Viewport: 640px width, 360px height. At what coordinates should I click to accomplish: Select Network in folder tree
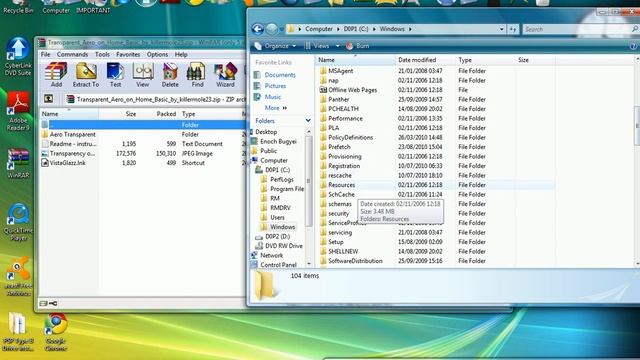pyautogui.click(x=267, y=256)
